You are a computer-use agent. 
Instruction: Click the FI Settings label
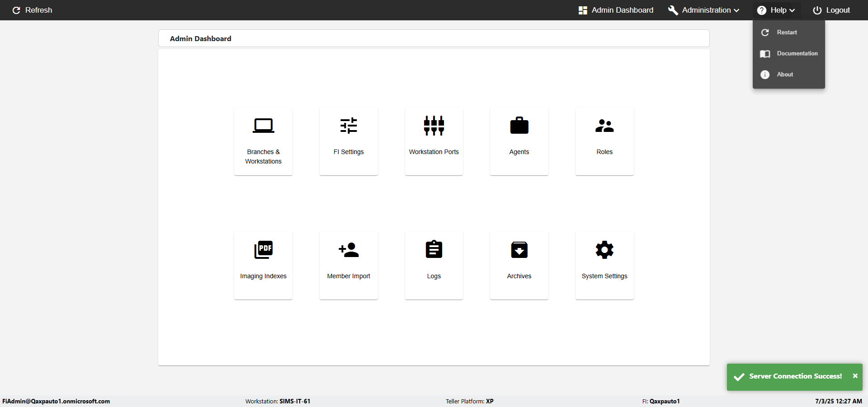point(349,152)
